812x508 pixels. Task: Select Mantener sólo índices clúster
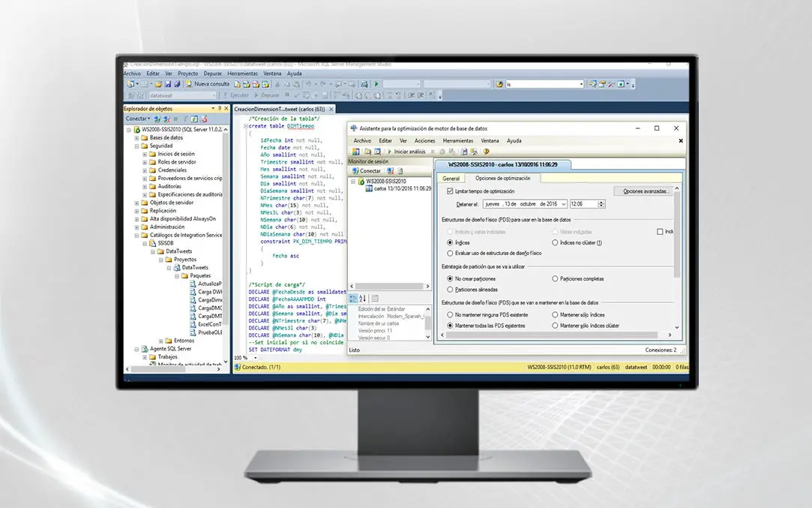(555, 326)
